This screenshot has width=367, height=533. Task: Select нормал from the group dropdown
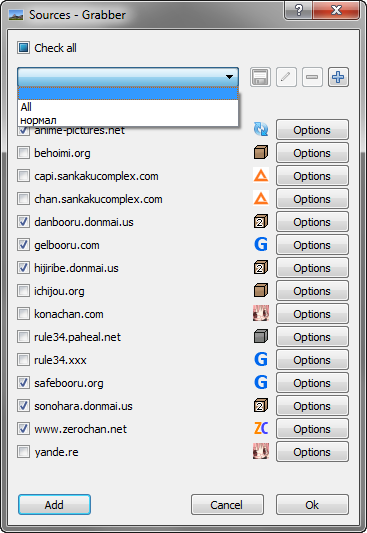point(128,120)
